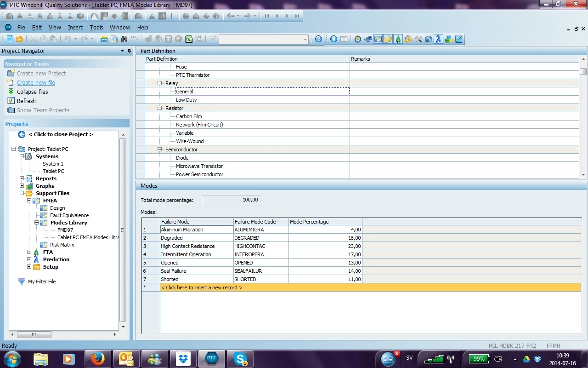Screen dimensions: 588x368
Task: Expand the FTA node in project tree
Action: [x=29, y=252]
